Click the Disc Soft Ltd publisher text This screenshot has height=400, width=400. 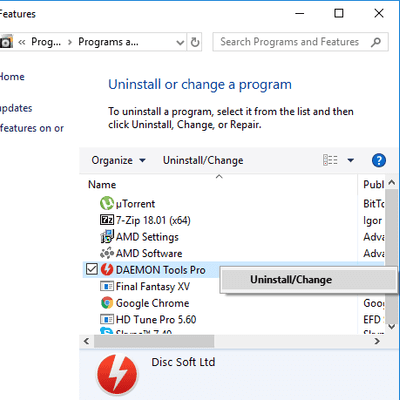pos(183,362)
